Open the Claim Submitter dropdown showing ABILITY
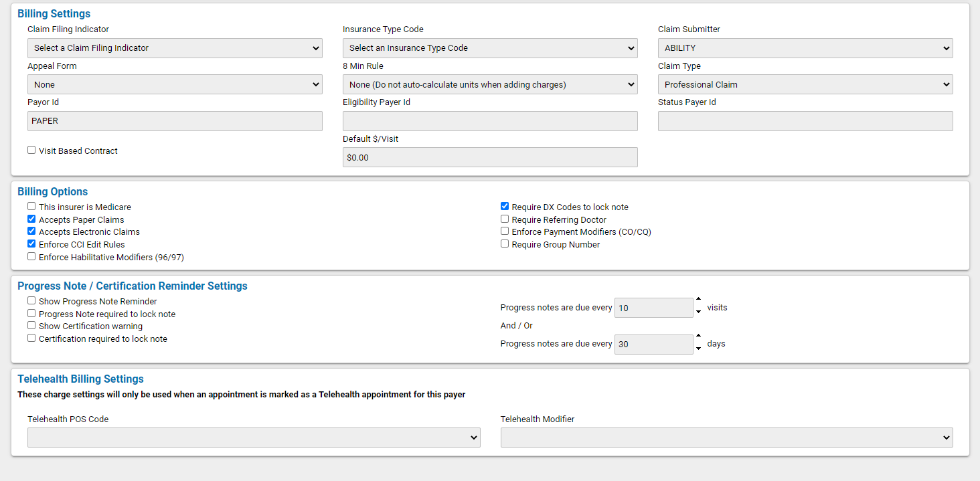Screen dimensions: 980x481 pyautogui.click(x=805, y=47)
